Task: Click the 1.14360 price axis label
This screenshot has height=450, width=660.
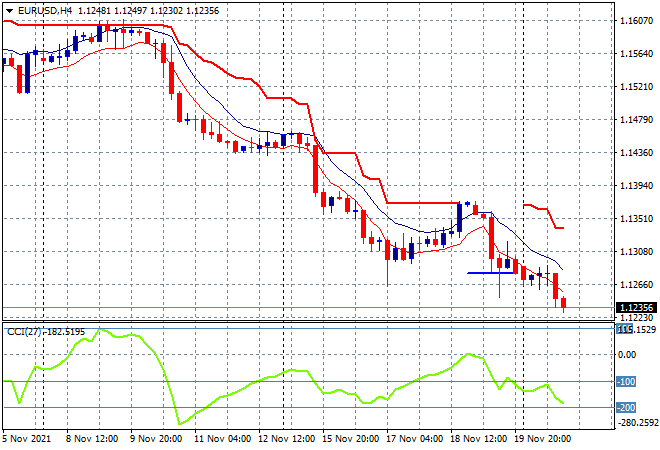Action: 636,153
